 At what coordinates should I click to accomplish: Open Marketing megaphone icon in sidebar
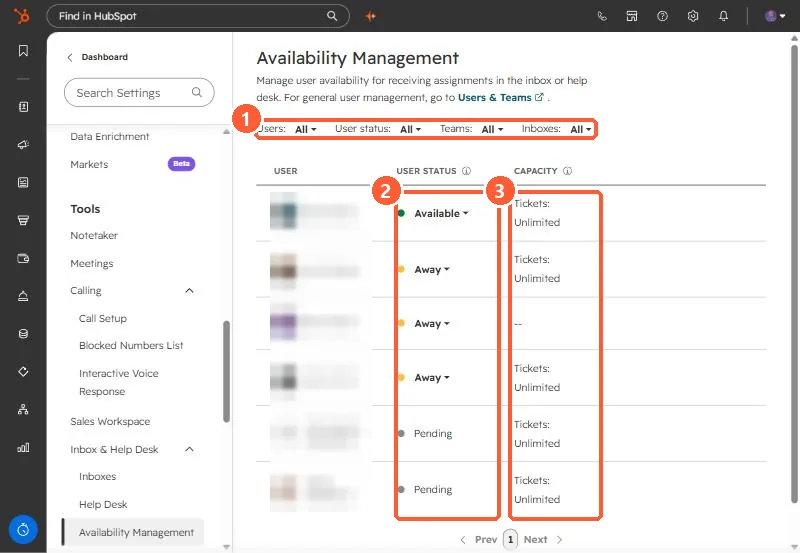[23, 145]
